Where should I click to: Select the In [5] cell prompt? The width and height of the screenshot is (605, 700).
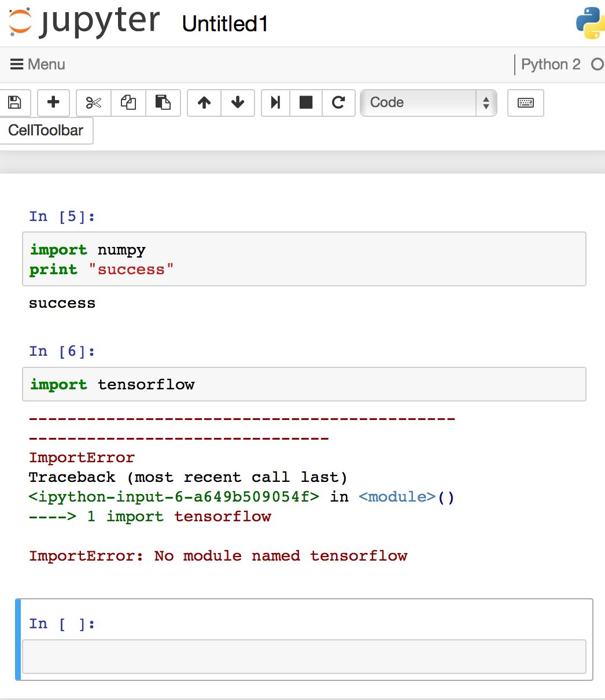(62, 216)
